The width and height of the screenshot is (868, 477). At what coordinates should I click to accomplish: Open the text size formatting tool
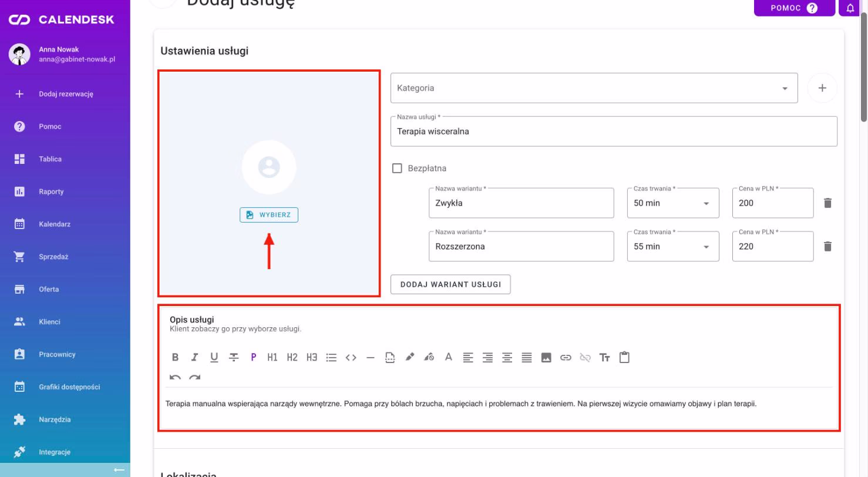pyautogui.click(x=605, y=357)
